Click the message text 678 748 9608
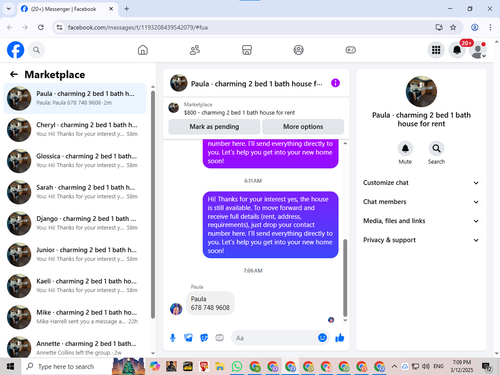 tap(210, 308)
